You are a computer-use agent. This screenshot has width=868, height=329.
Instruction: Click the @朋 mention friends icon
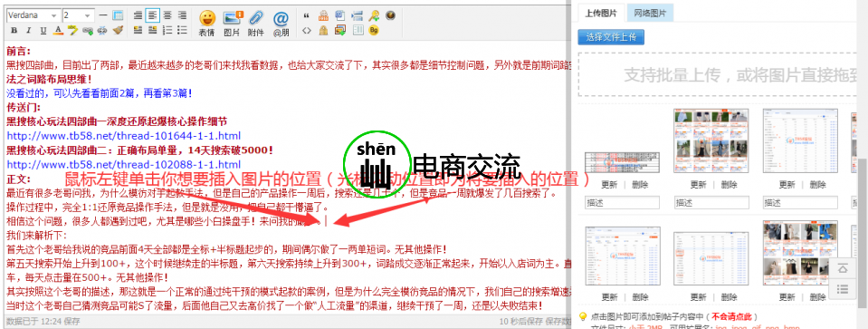pyautogui.click(x=281, y=23)
